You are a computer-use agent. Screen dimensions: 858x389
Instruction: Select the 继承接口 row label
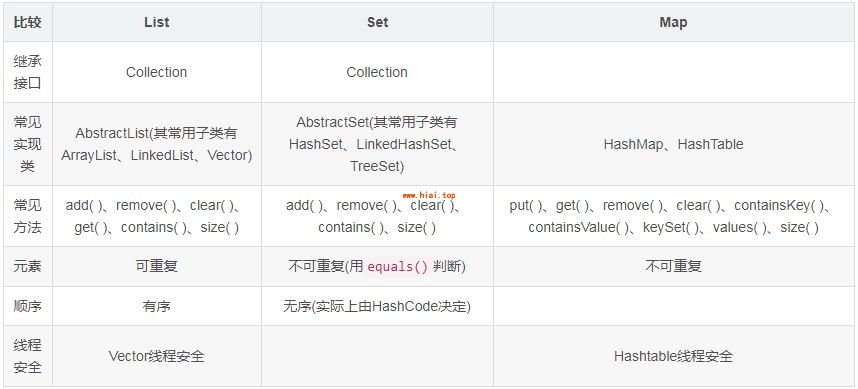tap(27, 72)
